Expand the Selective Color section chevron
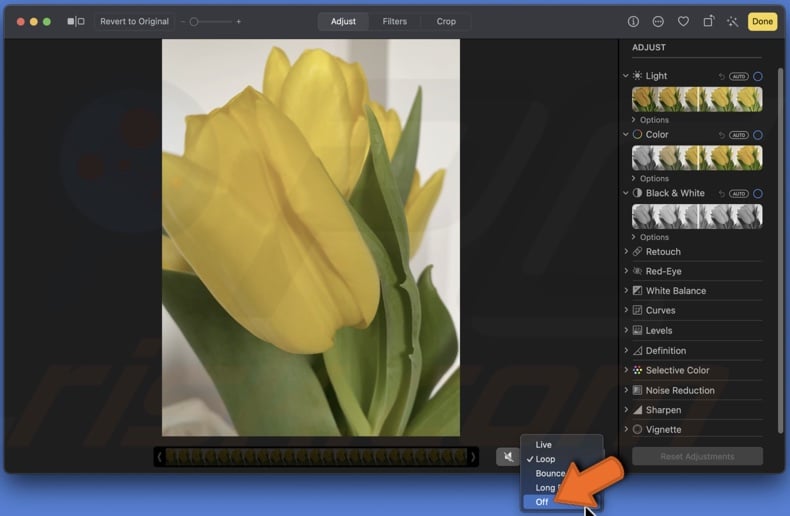Image resolution: width=790 pixels, height=516 pixels. (x=626, y=370)
